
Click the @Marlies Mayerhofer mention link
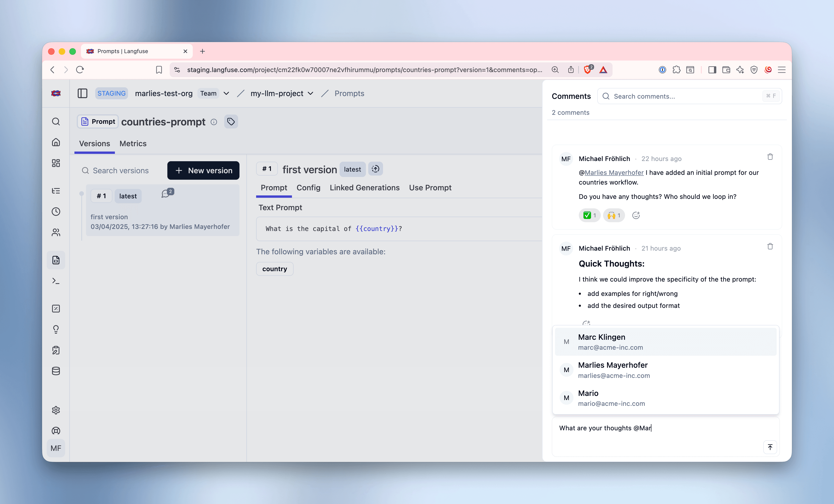point(614,173)
